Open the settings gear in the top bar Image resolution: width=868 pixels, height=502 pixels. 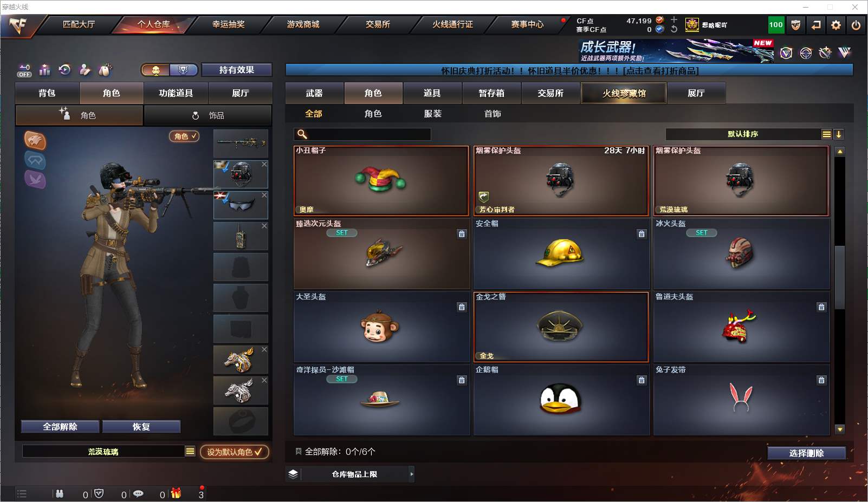pyautogui.click(x=836, y=25)
